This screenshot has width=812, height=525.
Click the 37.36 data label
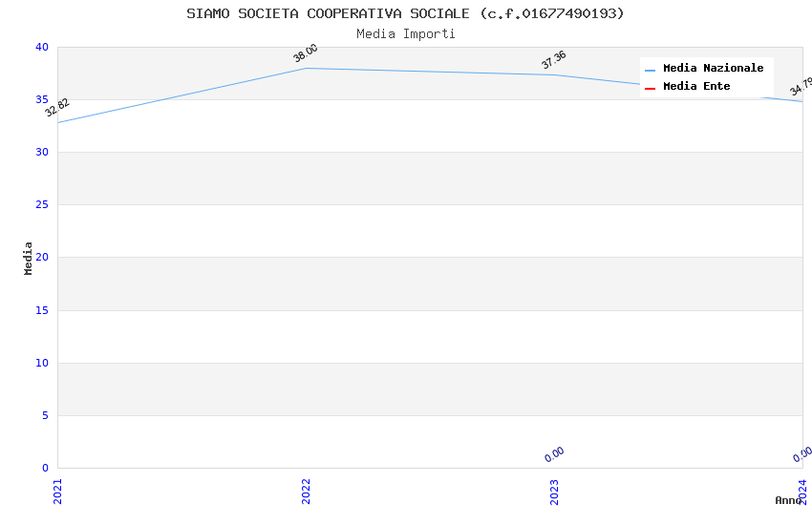[x=554, y=60]
